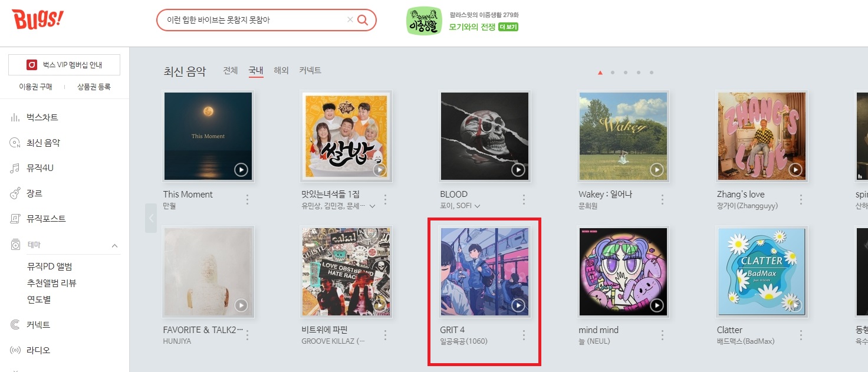Expand BLOOD artist list dropdown
Screen dimensions: 868x372
[477, 206]
